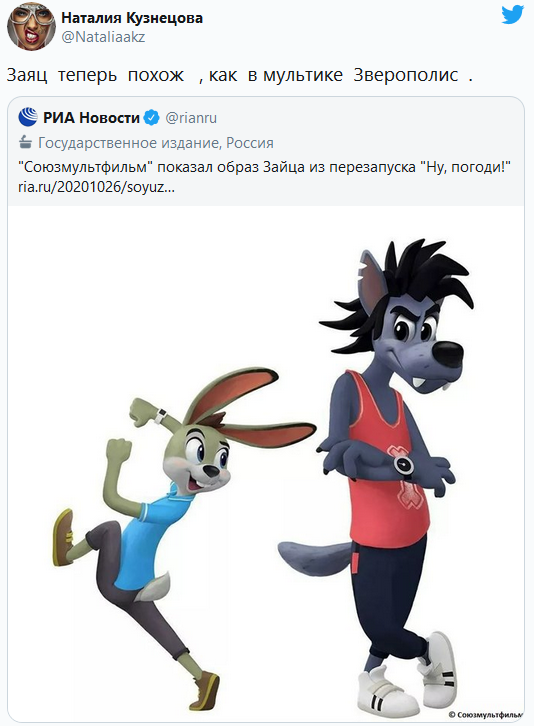This screenshot has height=726, width=534.
Task: Open Наталия Кузнецова's profile avatar
Action: pos(31,26)
